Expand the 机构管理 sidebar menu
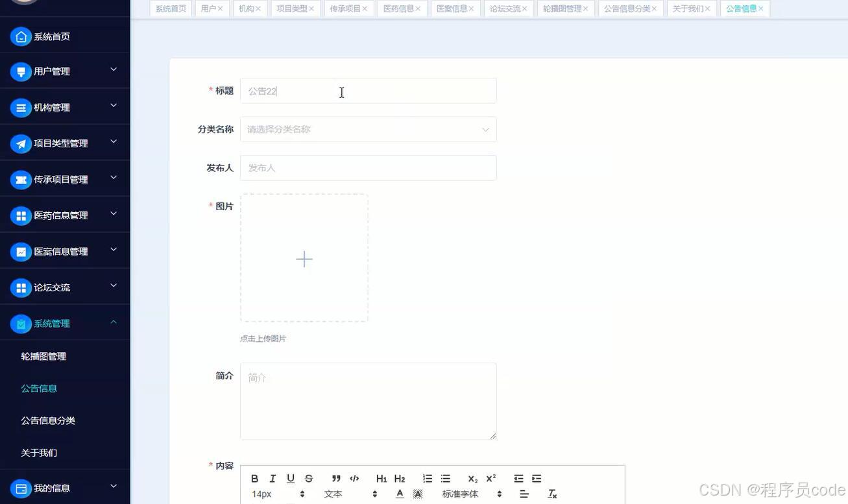The height and width of the screenshot is (504, 848). 65,107
